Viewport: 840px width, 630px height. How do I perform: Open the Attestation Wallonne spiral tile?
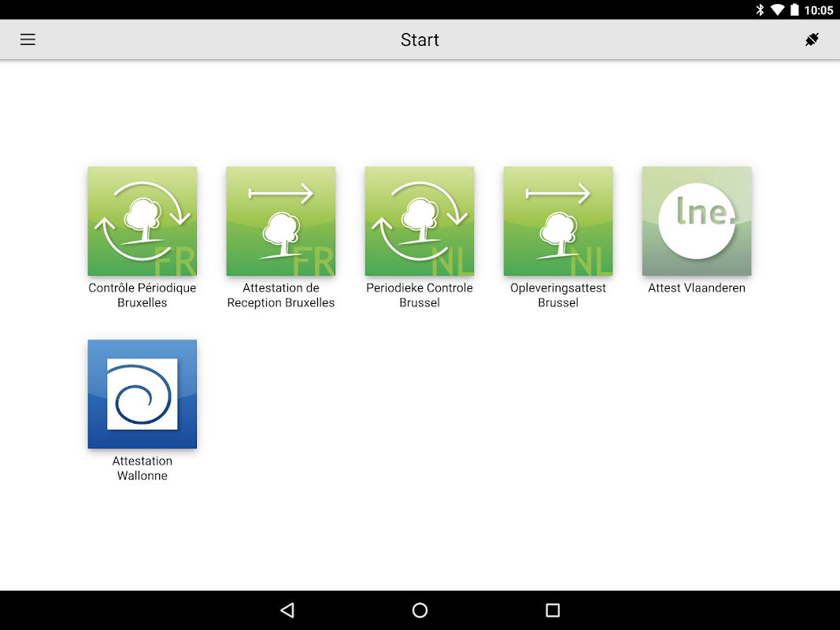coord(142,394)
